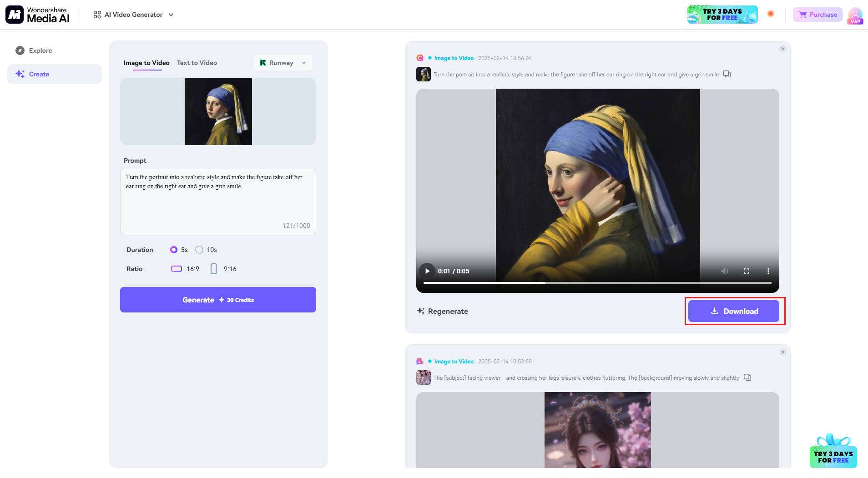Image resolution: width=868 pixels, height=478 pixels.
Task: Play the generated portrait video
Action: [x=427, y=271]
